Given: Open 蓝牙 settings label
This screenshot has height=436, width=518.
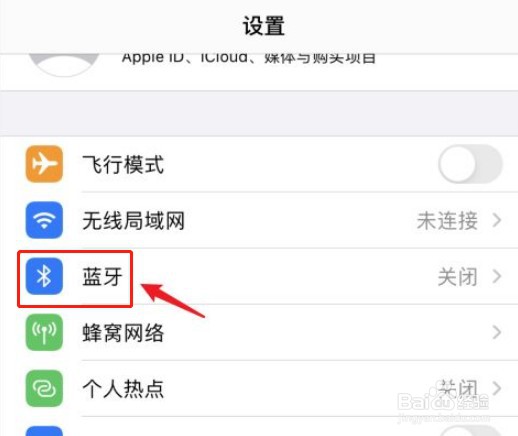Looking at the screenshot, I should (103, 277).
